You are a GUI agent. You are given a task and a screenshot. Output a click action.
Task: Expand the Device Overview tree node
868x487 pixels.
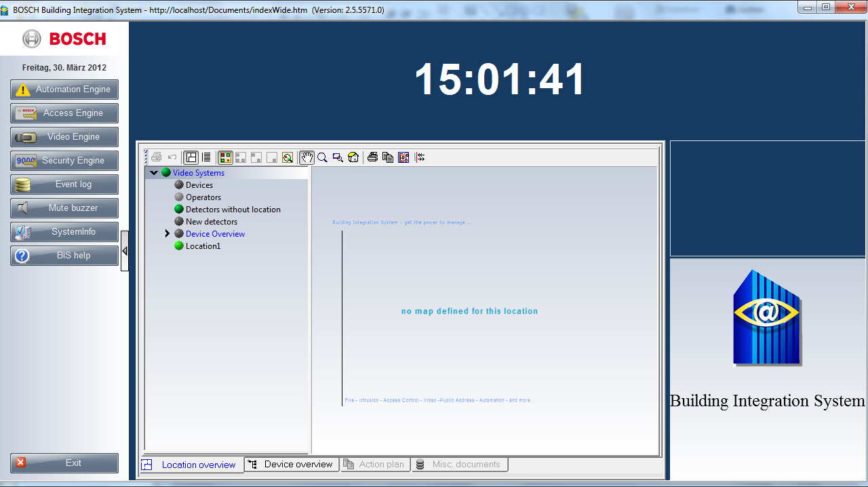tap(167, 233)
